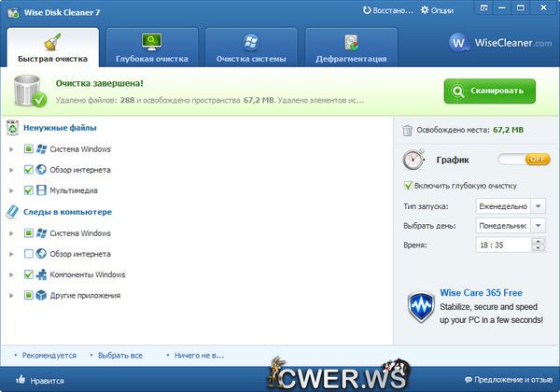Open the Выбрать день dropdown
This screenshot has width=560, height=392.
pyautogui.click(x=502, y=226)
